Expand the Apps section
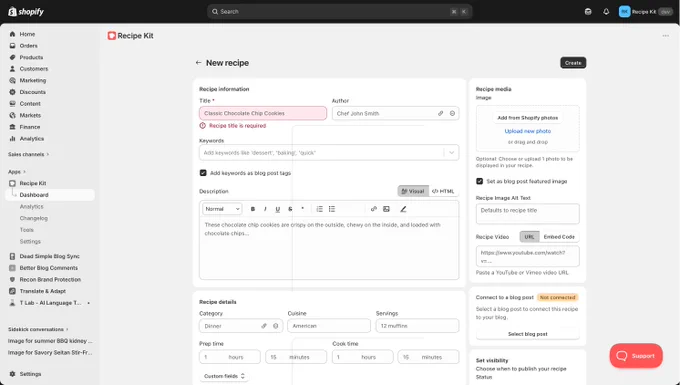Screen dimensions: 680x385 [x=16, y=172]
